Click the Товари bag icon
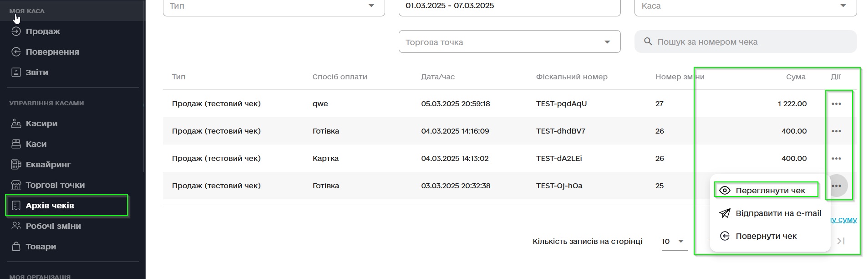This screenshot has height=279, width=868. [x=16, y=247]
